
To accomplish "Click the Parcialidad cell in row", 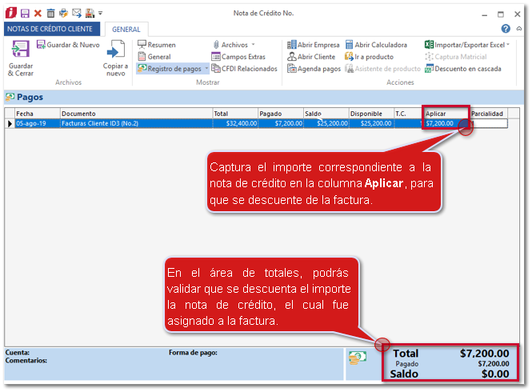I will [488, 124].
